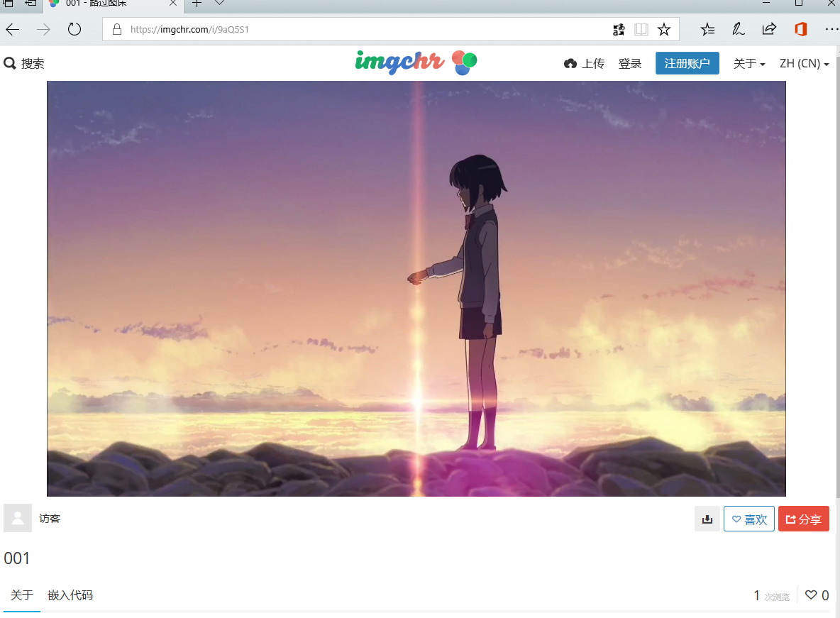Go back with the browser back arrow

click(13, 30)
